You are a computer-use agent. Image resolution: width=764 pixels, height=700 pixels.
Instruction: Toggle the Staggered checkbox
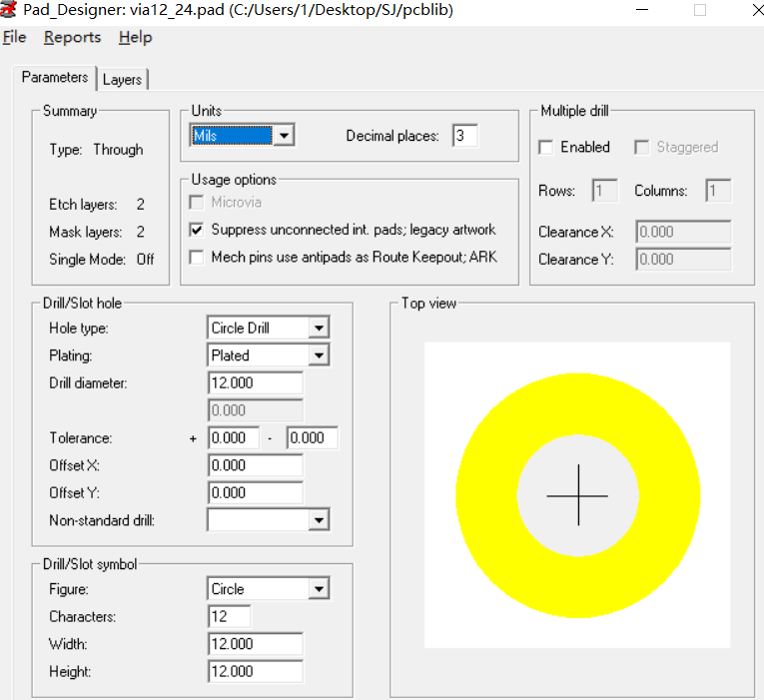pos(642,147)
